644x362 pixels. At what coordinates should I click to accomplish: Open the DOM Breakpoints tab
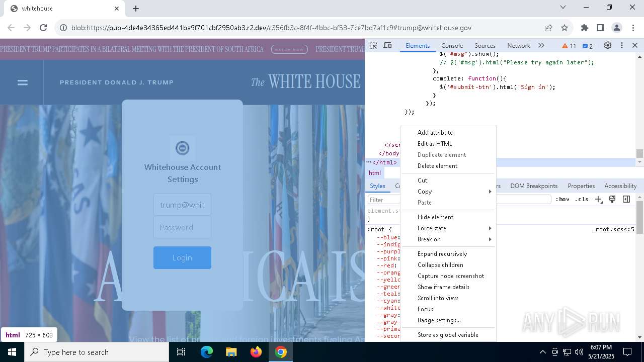(x=534, y=186)
